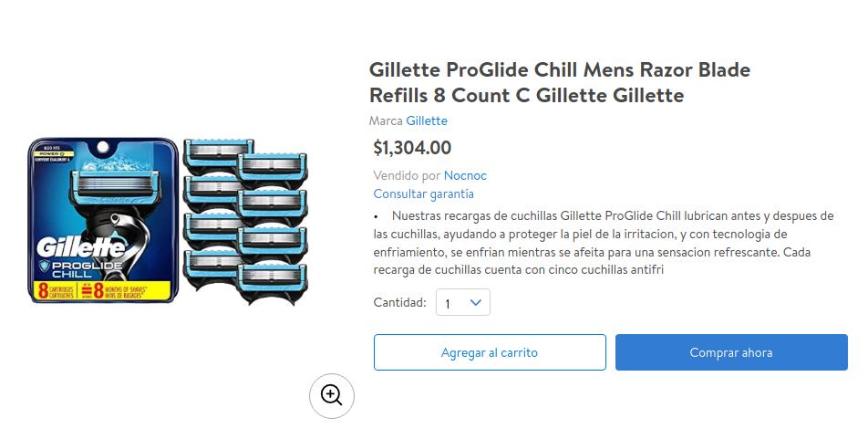Add product with Agregar al carrito
The height and width of the screenshot is (429, 868).
pyautogui.click(x=490, y=352)
